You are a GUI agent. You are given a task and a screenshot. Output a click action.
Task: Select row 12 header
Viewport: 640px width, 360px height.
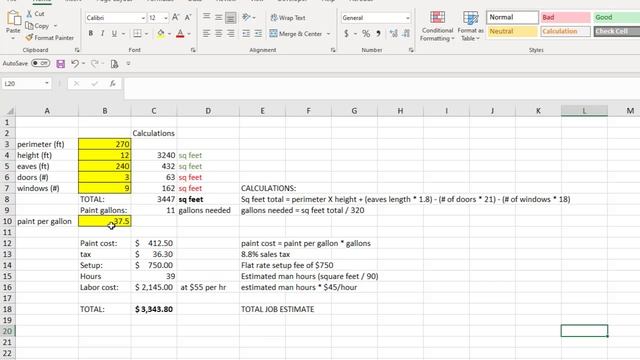pos(7,243)
